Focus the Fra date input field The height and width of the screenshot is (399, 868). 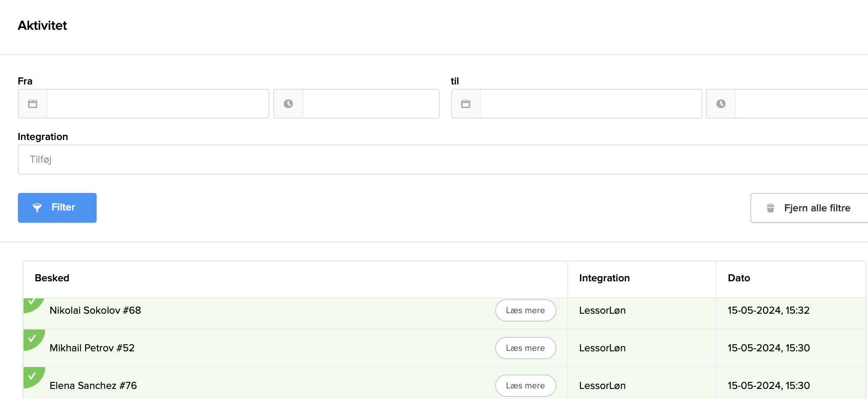pos(157,104)
